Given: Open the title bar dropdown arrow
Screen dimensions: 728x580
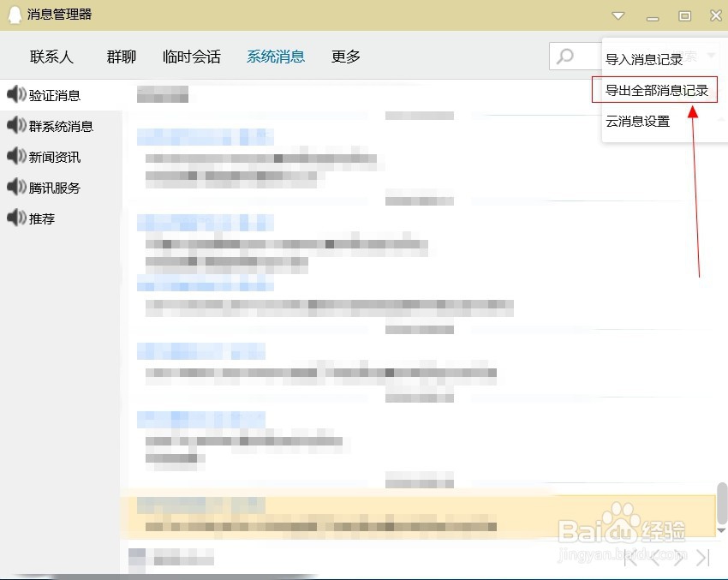Looking at the screenshot, I should [x=618, y=15].
